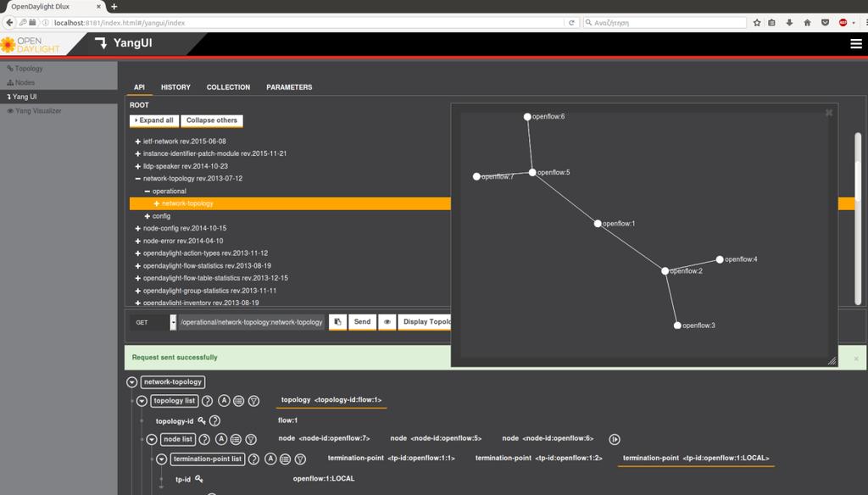Screen dimensions: 868x495
Task: Close the topology graph popup
Action: click(x=829, y=113)
